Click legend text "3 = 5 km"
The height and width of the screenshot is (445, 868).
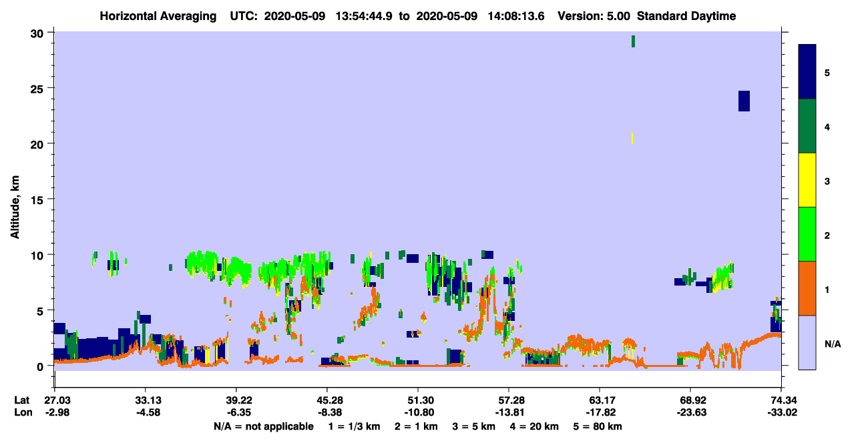473,426
